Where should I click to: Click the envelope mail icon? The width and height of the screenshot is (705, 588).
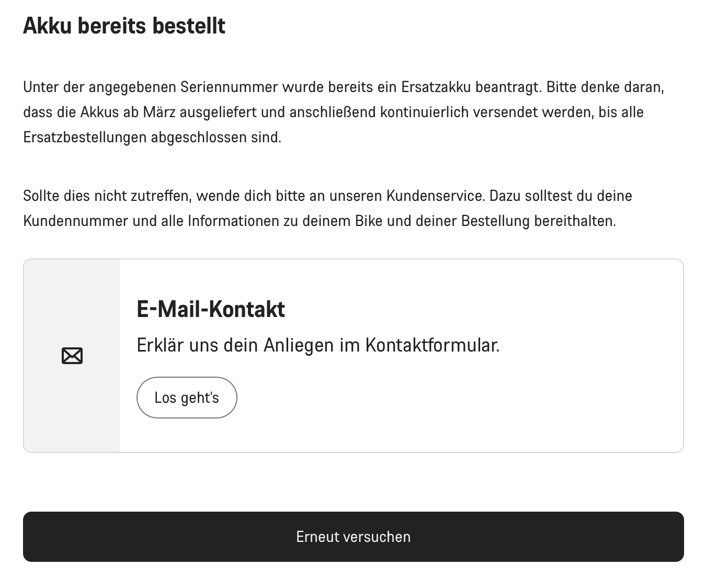pyautogui.click(x=72, y=356)
